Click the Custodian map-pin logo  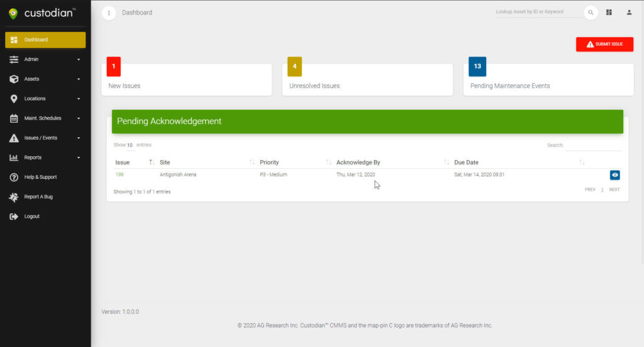(13, 13)
